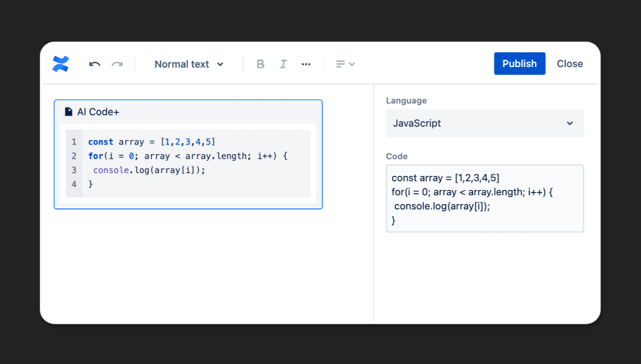Toggle bold formatting
This screenshot has width=641, height=364.
(260, 64)
